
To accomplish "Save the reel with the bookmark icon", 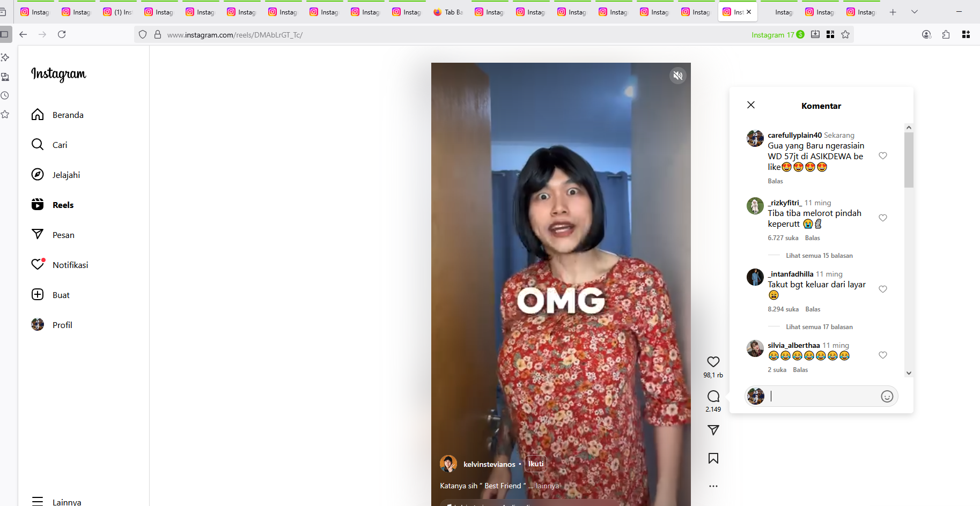I will 713,458.
